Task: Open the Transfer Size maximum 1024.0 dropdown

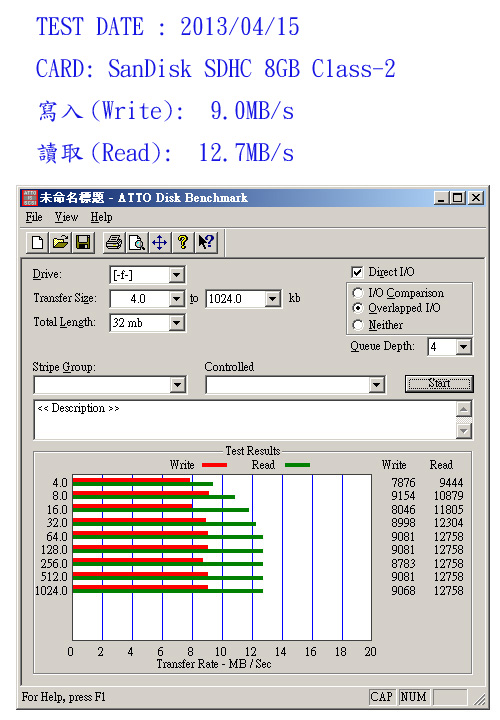Action: [x=273, y=299]
